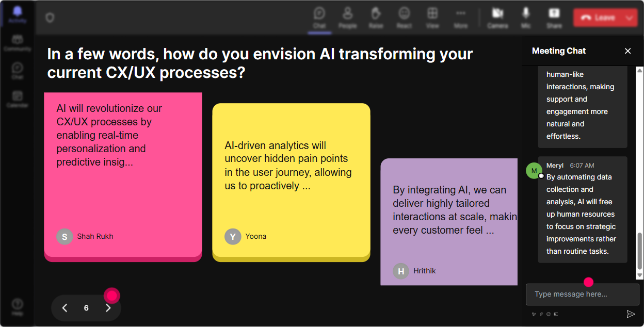Click the slide number 6 indicator

pos(86,308)
